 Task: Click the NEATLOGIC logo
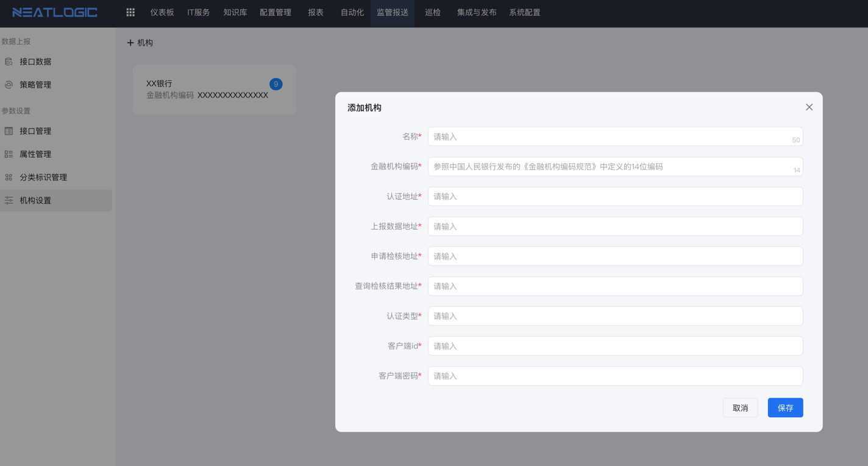pos(55,12)
